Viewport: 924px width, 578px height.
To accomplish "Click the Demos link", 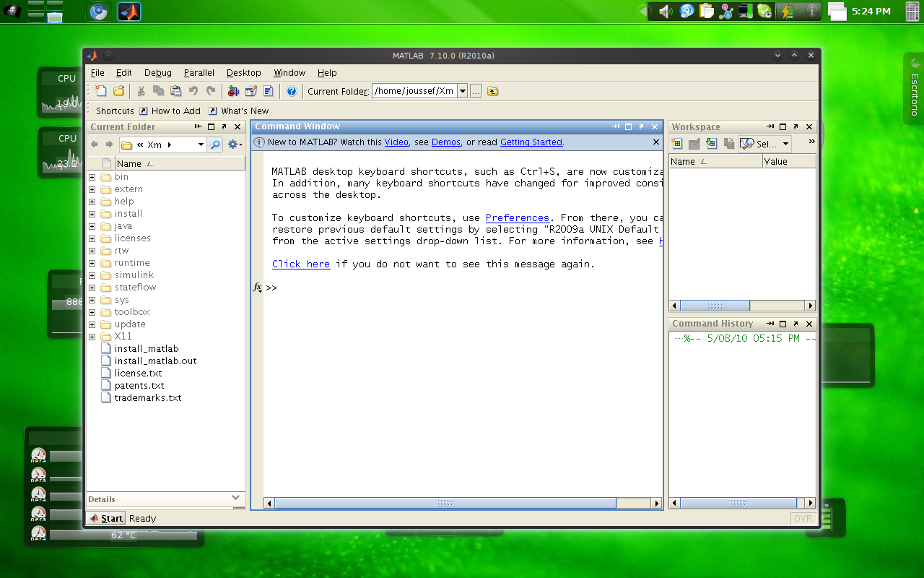I will [x=446, y=142].
